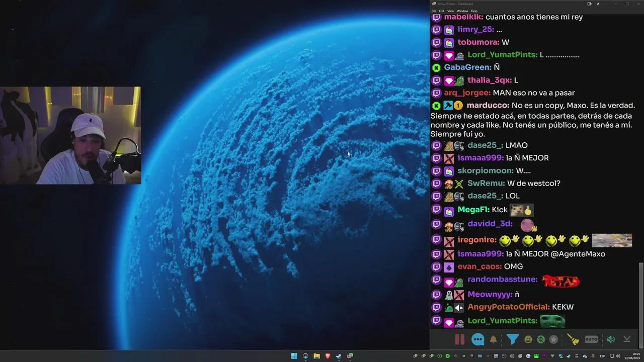The width and height of the screenshot is (644, 362).
Task: Select username MegaF1 in chat
Action: 473,210
